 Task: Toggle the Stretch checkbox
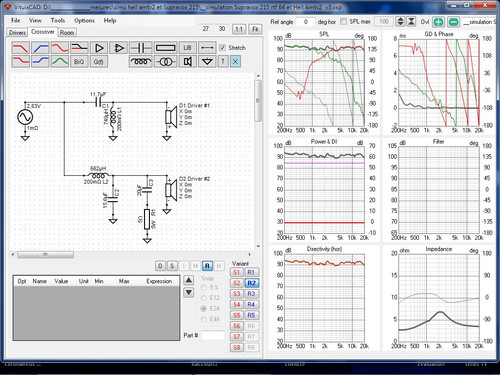click(222, 48)
